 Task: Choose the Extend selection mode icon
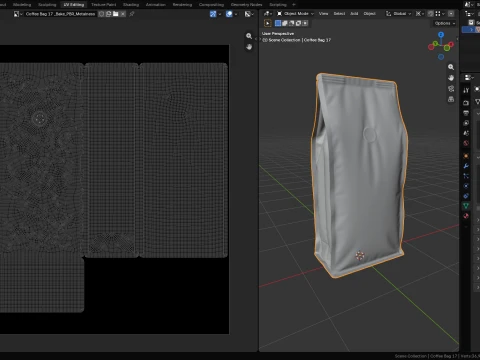tap(285, 23)
